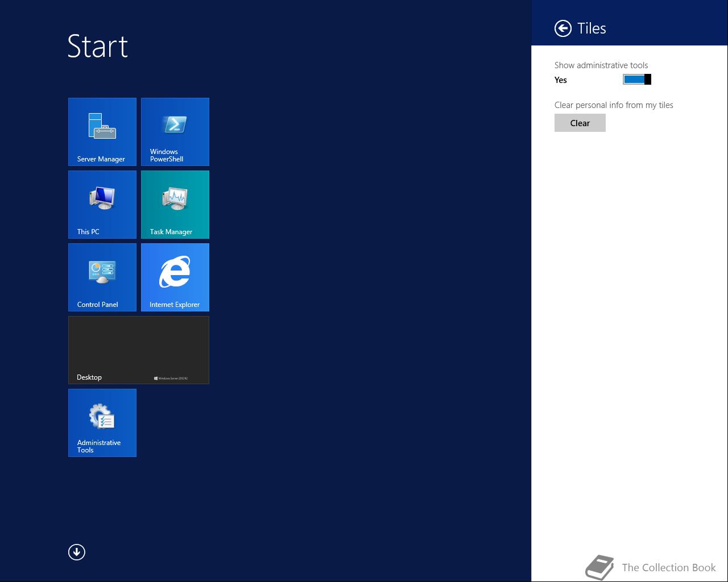728x582 pixels.
Task: Toggle the Show administrative tools switch
Action: coord(637,80)
